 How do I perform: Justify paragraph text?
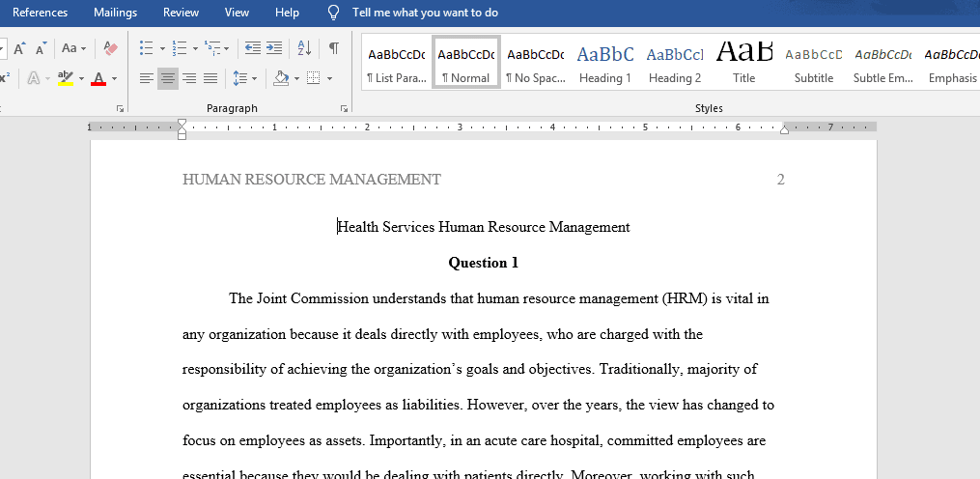tap(210, 79)
